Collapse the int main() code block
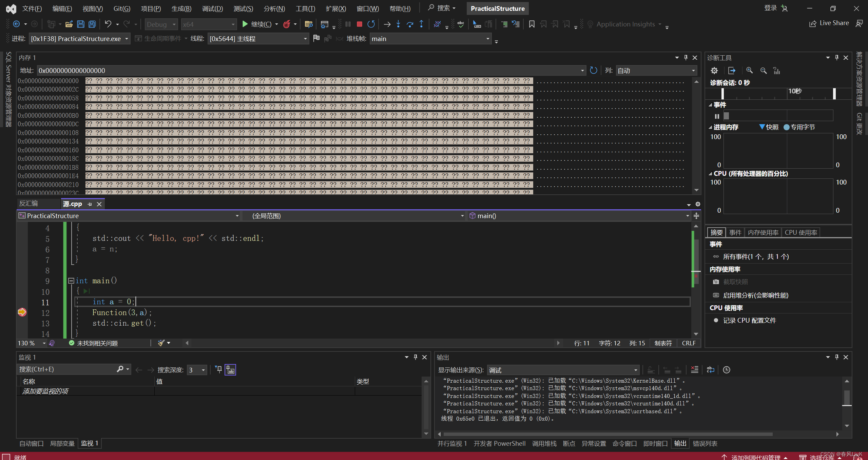This screenshot has height=460, width=868. (x=71, y=281)
